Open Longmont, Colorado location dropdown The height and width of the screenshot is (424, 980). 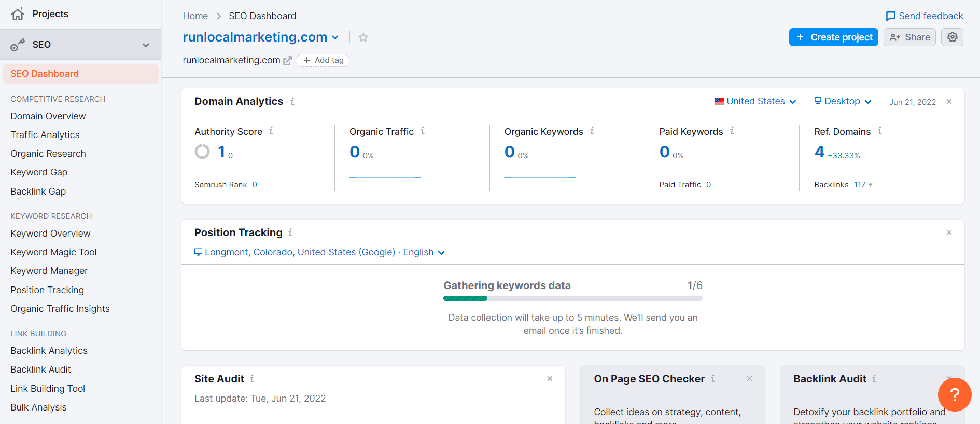click(x=319, y=252)
